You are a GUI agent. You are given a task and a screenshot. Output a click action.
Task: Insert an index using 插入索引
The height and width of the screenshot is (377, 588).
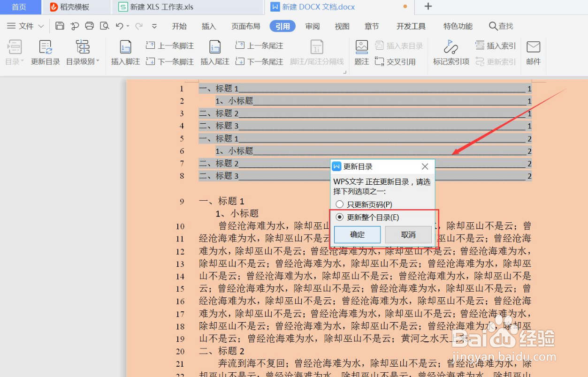click(495, 45)
